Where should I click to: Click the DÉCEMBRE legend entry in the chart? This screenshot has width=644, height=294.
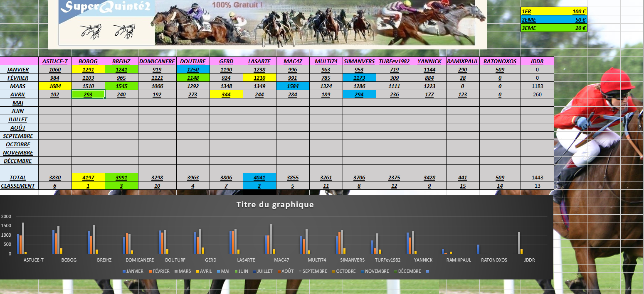coord(407,271)
